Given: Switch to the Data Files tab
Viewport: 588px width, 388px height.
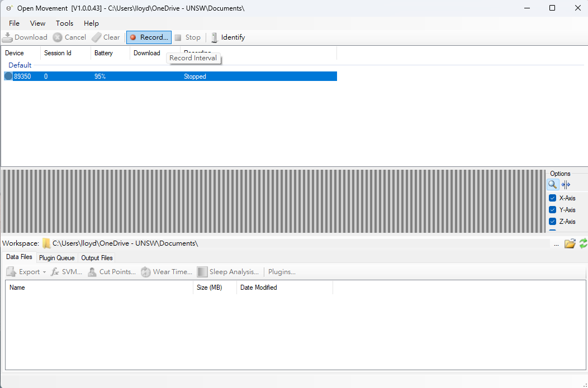Looking at the screenshot, I should pos(19,257).
